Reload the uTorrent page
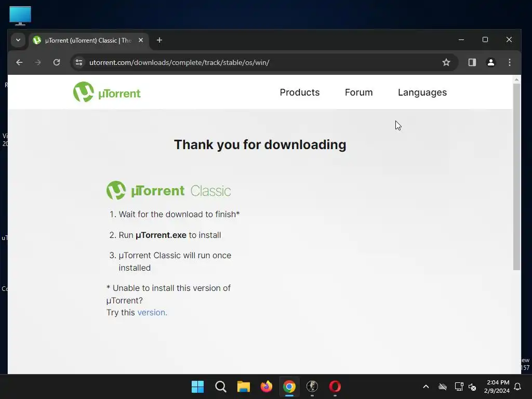 [x=57, y=62]
